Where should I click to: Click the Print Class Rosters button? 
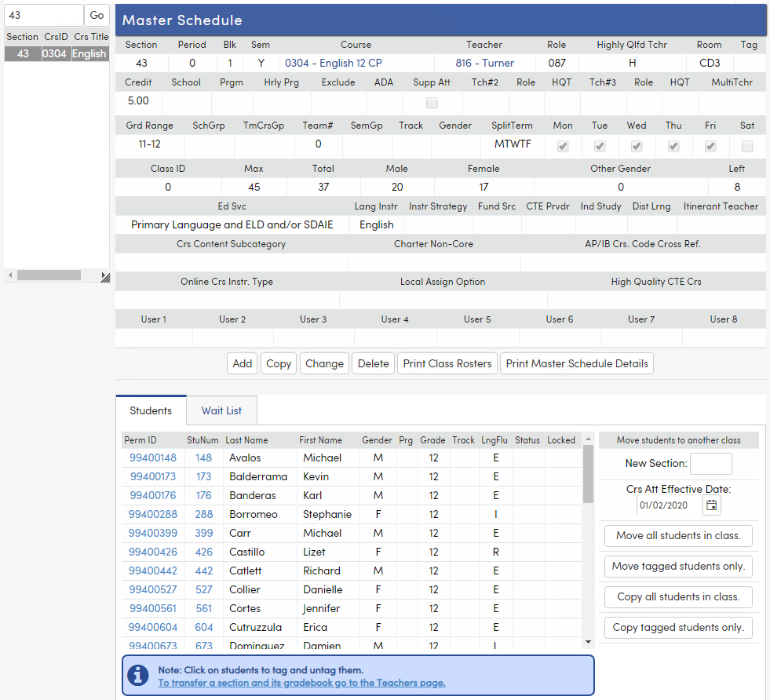pyautogui.click(x=447, y=363)
